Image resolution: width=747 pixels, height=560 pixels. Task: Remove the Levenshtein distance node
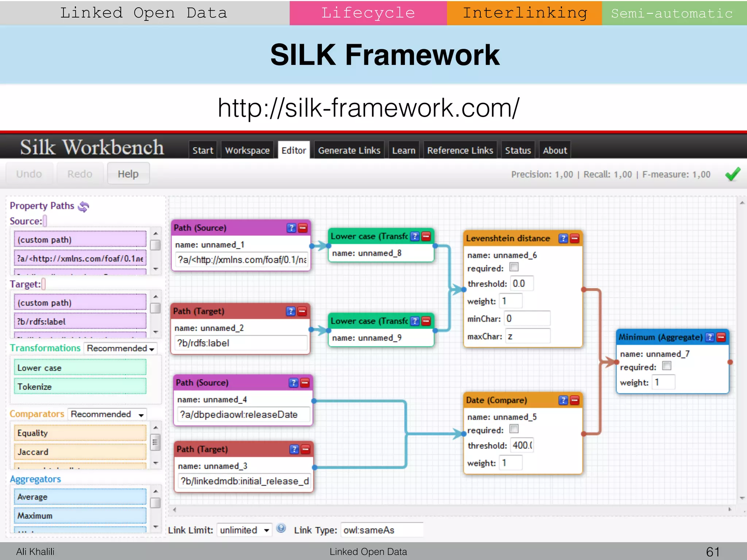(575, 238)
